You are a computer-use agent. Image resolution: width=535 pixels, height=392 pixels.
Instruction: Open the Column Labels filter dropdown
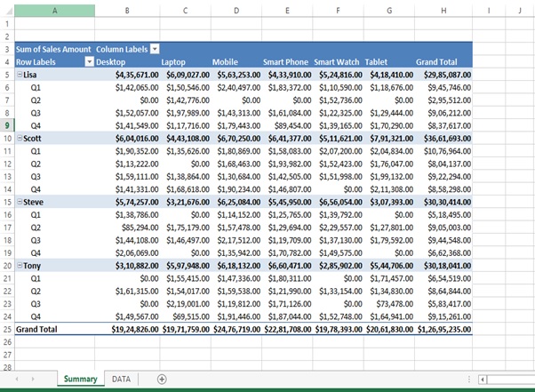click(x=155, y=50)
